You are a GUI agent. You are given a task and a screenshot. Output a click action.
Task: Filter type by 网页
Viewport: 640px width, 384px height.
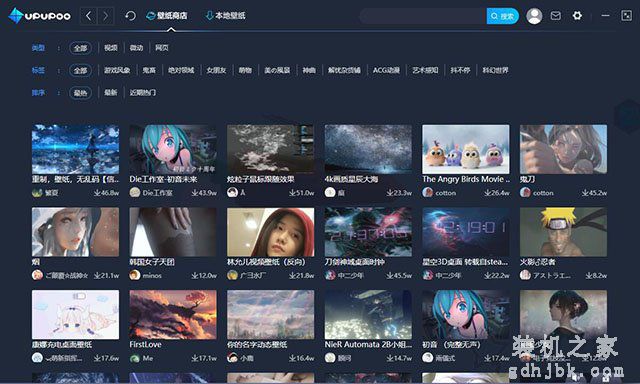[x=162, y=48]
